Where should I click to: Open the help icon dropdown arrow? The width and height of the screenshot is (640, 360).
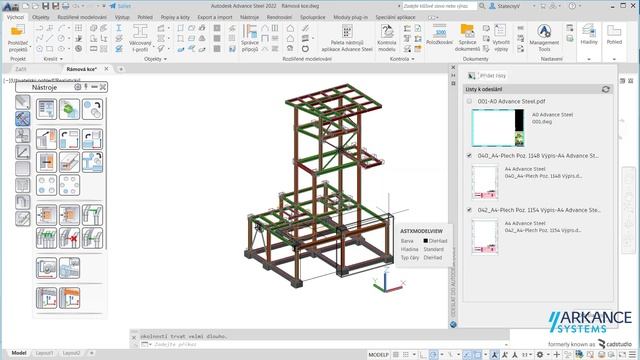pos(580,6)
